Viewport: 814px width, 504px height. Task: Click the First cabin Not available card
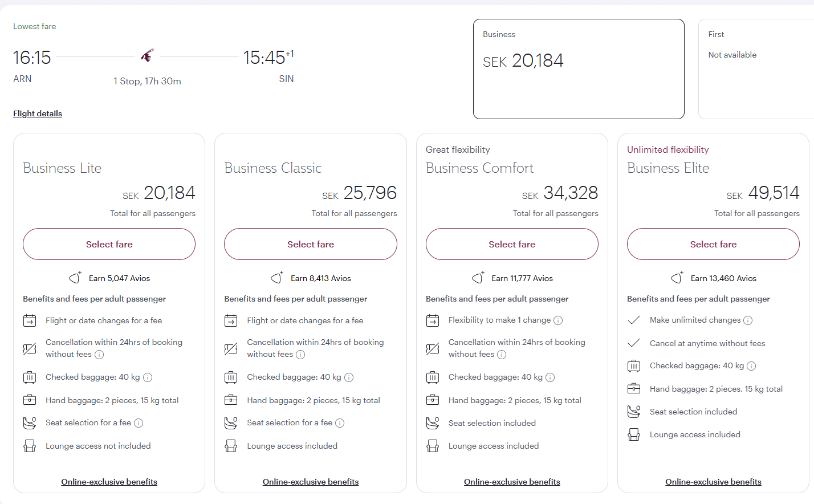(755, 69)
